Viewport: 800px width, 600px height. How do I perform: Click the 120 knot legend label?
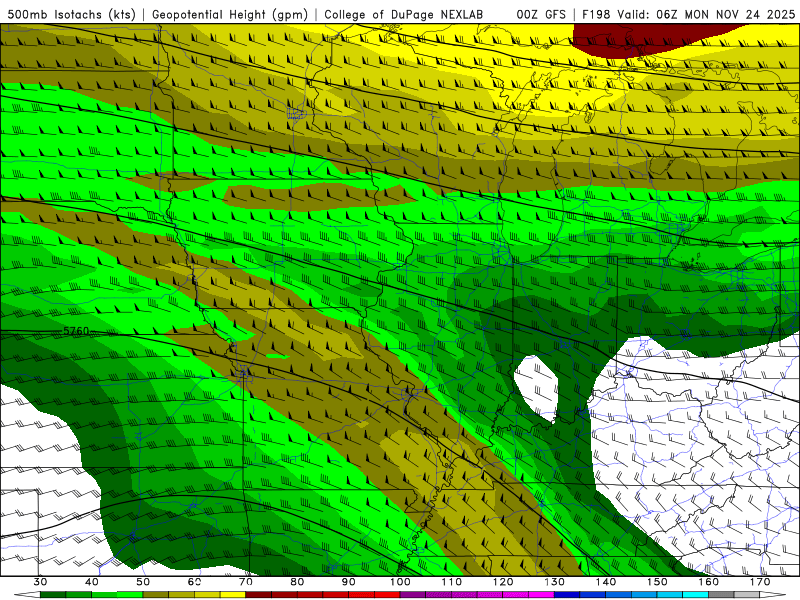pyautogui.click(x=503, y=582)
